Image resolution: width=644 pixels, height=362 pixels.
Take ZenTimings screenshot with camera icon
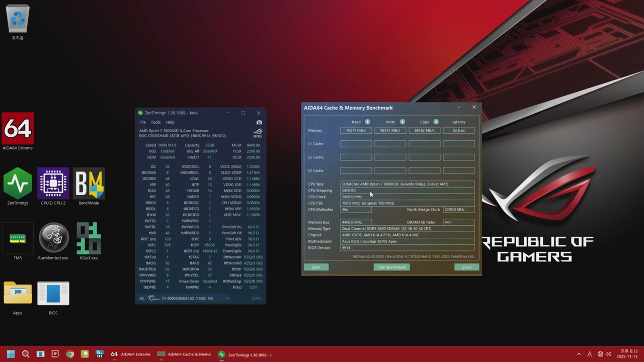[x=259, y=122]
